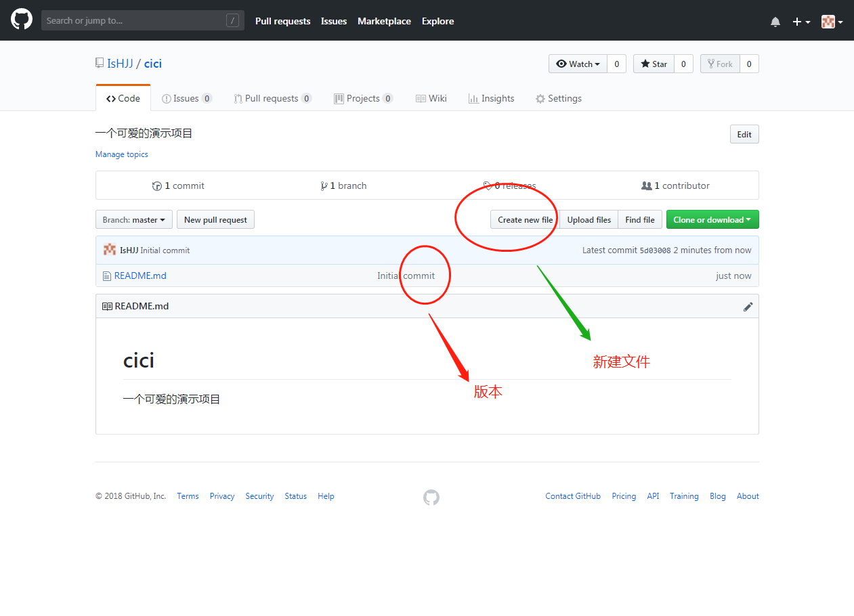Image resolution: width=854 pixels, height=616 pixels.
Task: Open Contact GitHub footer link
Action: point(573,496)
